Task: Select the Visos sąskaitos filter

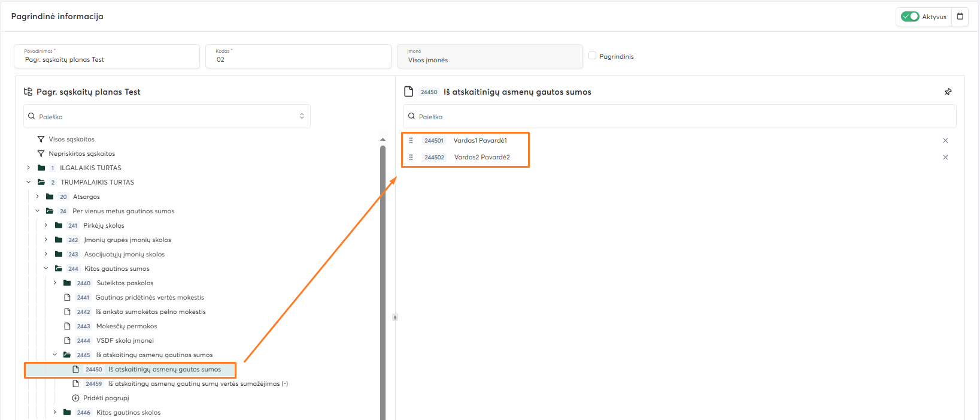Action: tap(71, 139)
